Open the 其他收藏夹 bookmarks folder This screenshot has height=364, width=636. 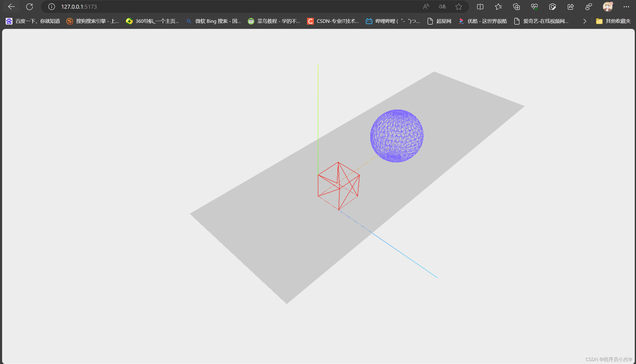613,21
